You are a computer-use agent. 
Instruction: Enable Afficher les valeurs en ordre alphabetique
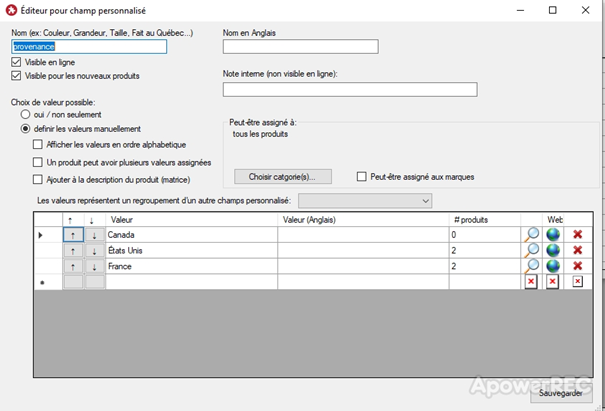[37, 144]
